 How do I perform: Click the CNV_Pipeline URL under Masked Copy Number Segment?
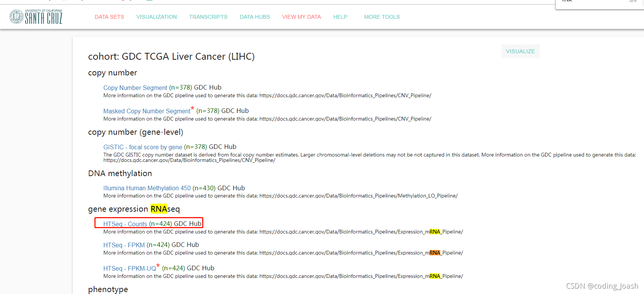tap(345, 119)
